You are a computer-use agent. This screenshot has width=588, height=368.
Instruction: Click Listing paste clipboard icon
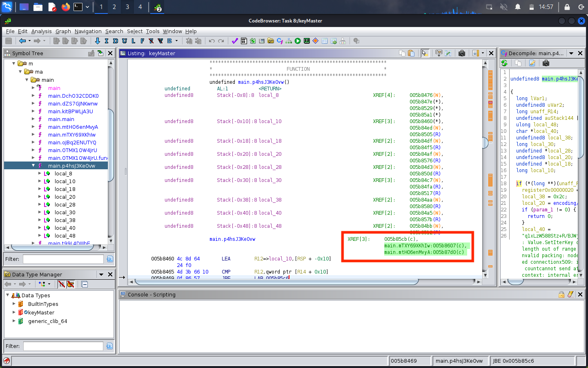coord(411,53)
